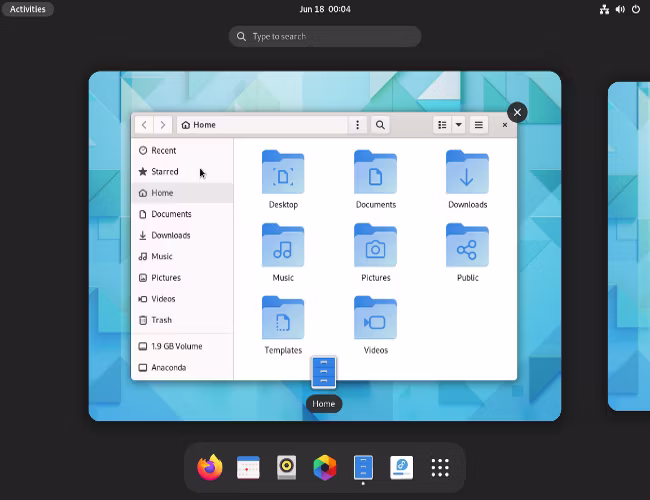Image resolution: width=650 pixels, height=500 pixels.
Task: Open the hexagon color app in dock
Action: point(325,467)
